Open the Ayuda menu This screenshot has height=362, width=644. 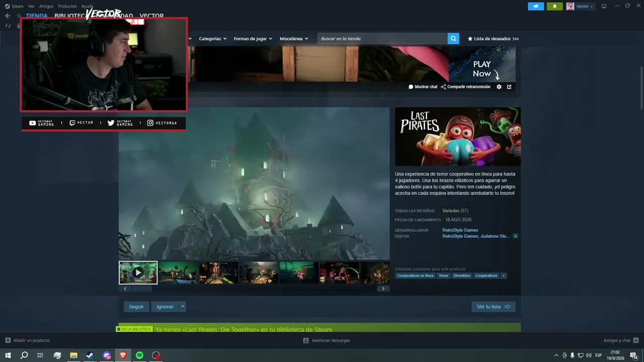pyautogui.click(x=87, y=6)
